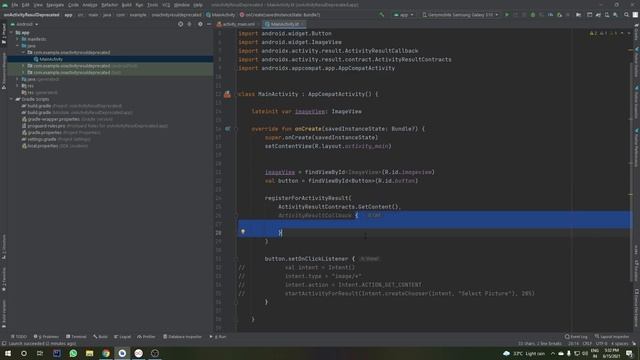Viewport: 640px width, 360px height.
Task: Collapse the app module tree node
Action: click(11, 33)
